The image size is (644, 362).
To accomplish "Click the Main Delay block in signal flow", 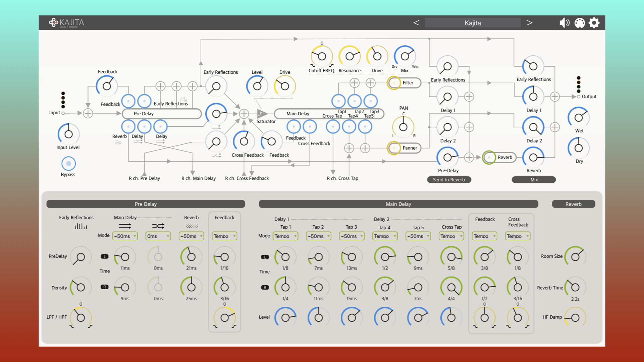I will click(x=329, y=114).
